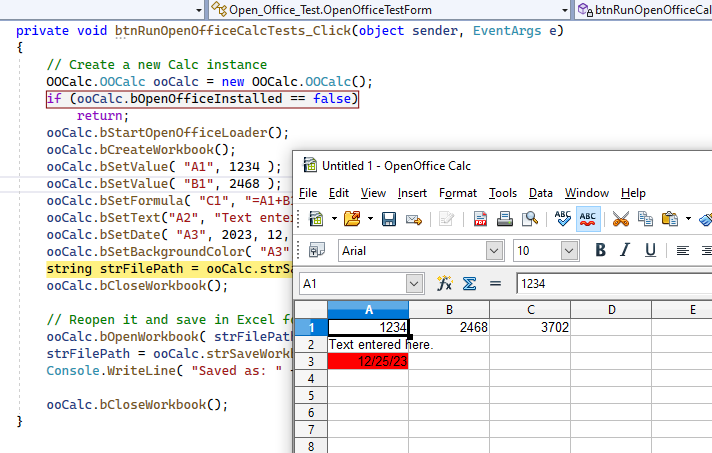Click the OpenOffice Calc window title icon
Screen dimensions: 712x453
(310, 165)
